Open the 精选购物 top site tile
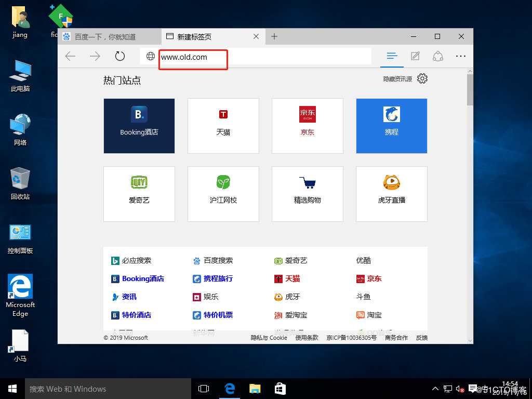The image size is (532, 399). 308,194
